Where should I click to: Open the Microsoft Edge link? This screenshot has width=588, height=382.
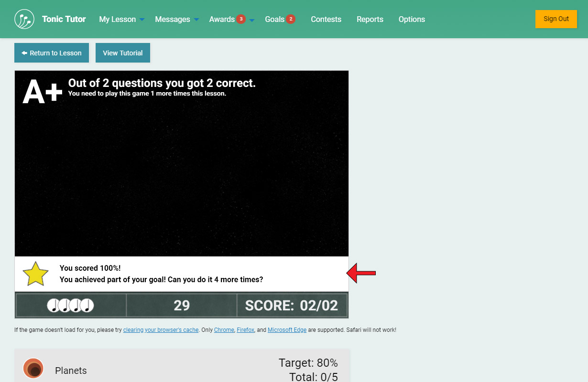coord(287,330)
